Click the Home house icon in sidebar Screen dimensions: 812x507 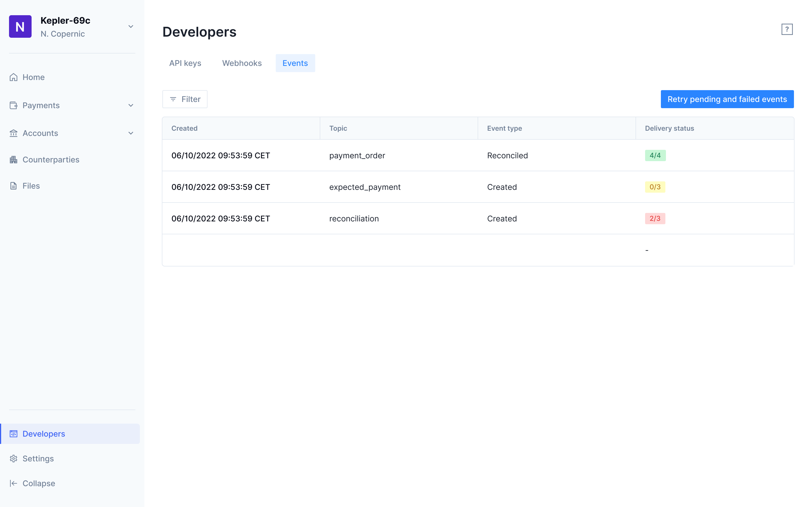click(x=14, y=77)
